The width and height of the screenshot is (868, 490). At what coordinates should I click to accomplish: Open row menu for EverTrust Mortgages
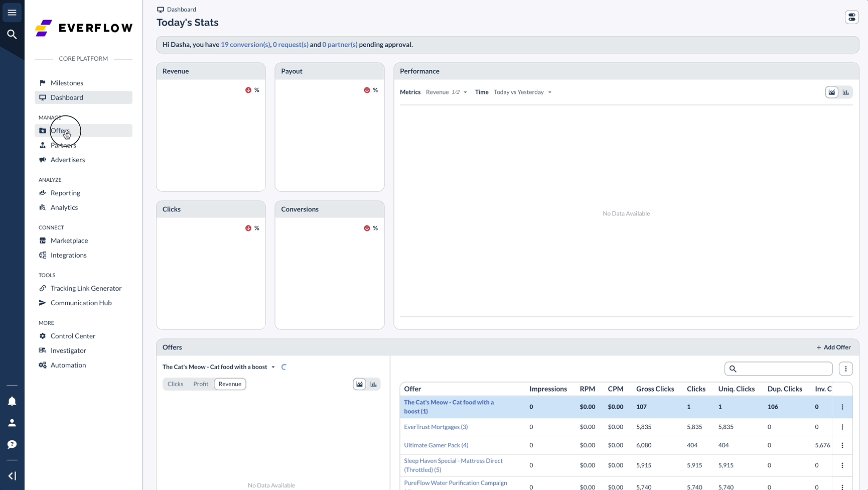coord(842,427)
